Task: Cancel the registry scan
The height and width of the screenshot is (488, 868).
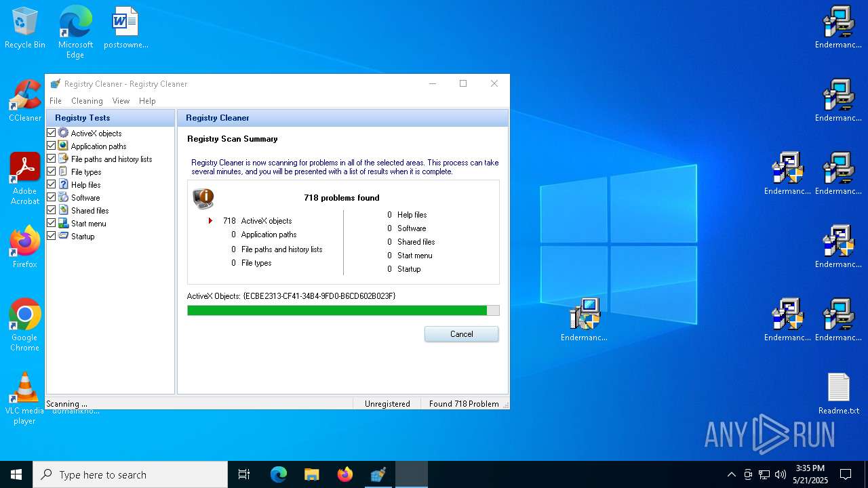Action: click(x=461, y=334)
